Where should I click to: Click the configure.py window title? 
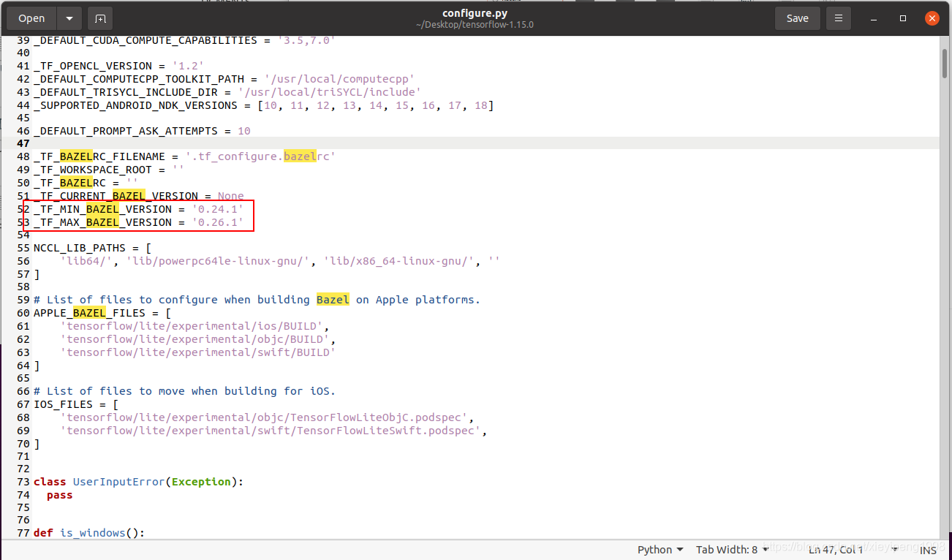pyautogui.click(x=475, y=13)
